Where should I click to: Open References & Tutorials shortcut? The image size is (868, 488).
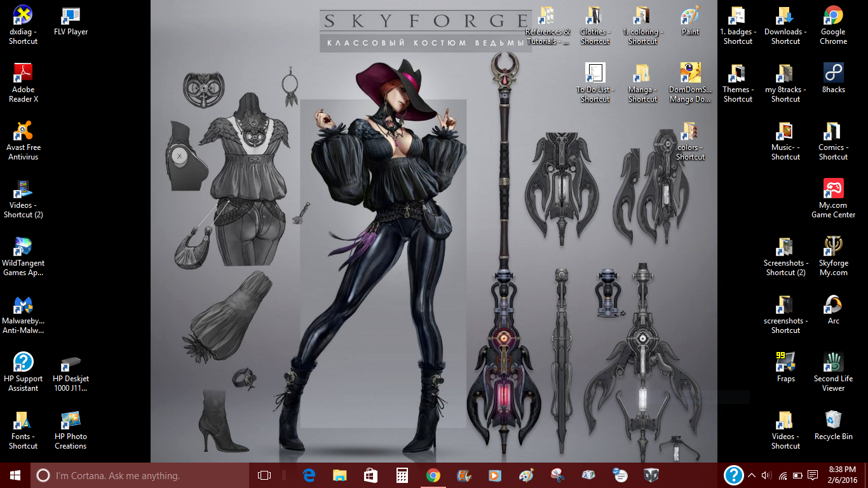547,25
